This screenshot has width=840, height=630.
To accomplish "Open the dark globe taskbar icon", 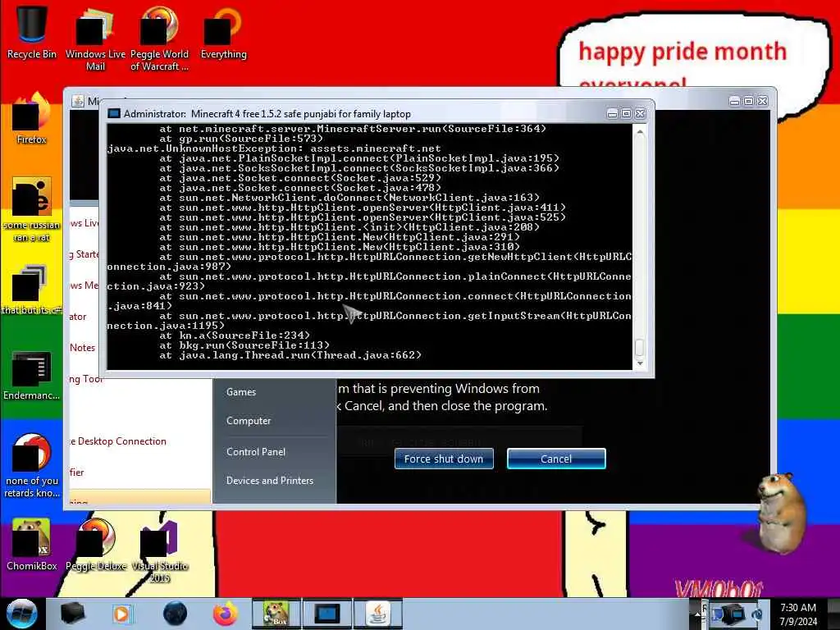I will click(175, 614).
